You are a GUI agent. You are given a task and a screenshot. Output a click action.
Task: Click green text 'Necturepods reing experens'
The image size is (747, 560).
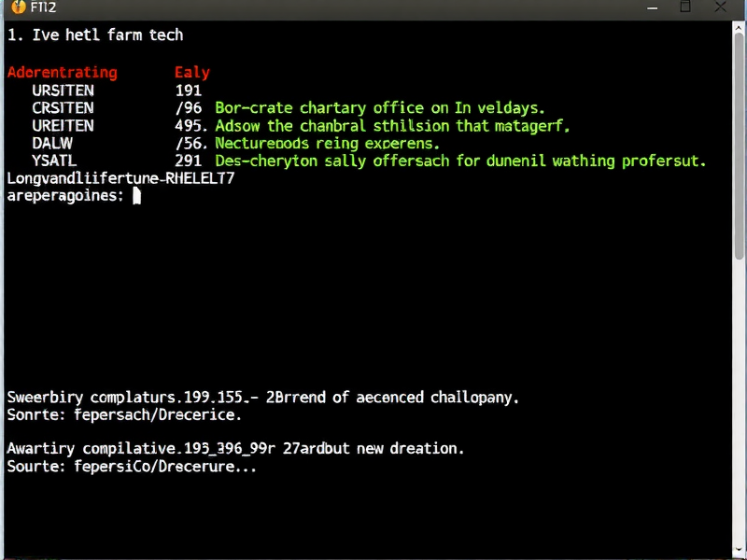click(326, 143)
